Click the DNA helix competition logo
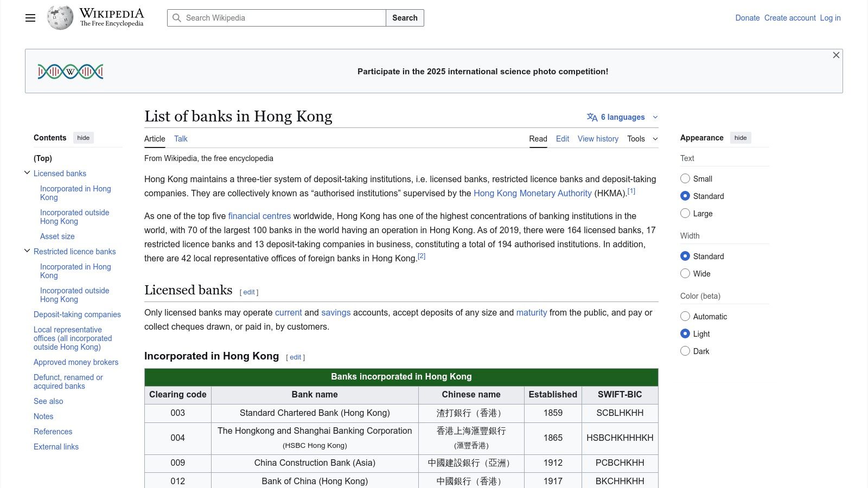This screenshot has width=868, height=488. coord(71,71)
